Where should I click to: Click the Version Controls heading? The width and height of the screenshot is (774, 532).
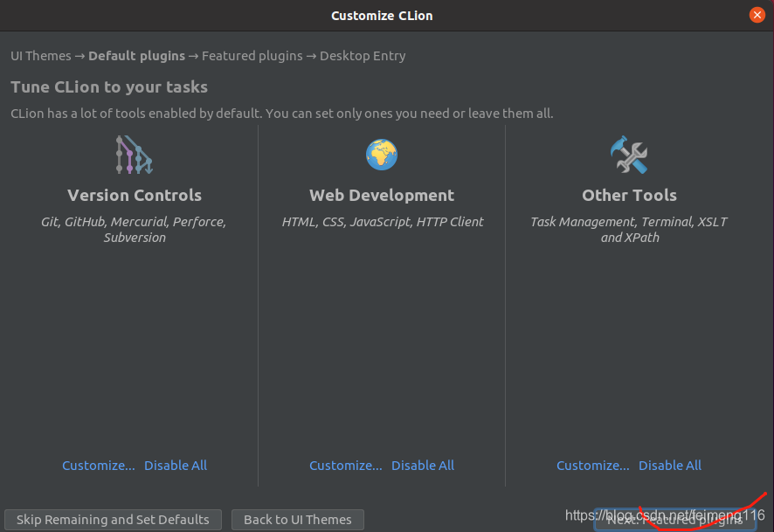[x=135, y=196]
